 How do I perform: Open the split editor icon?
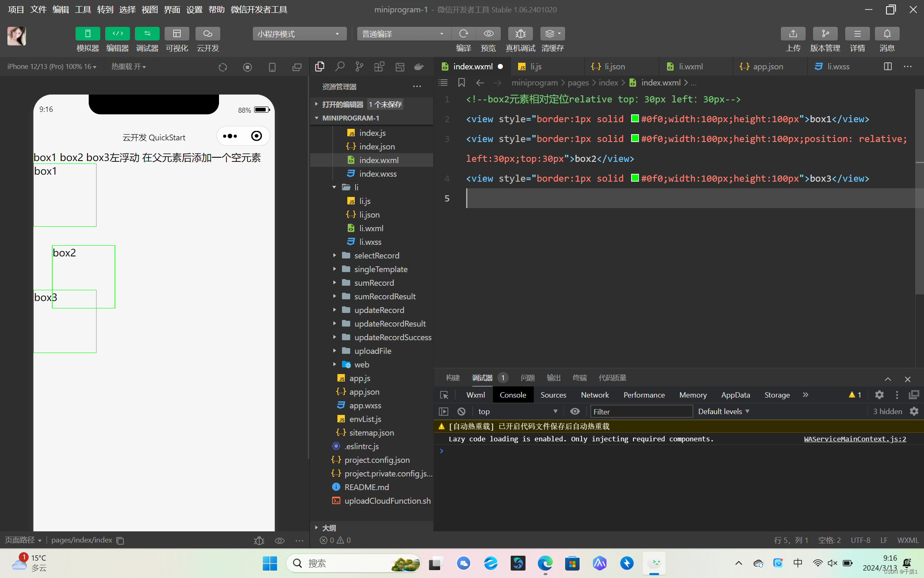(888, 66)
